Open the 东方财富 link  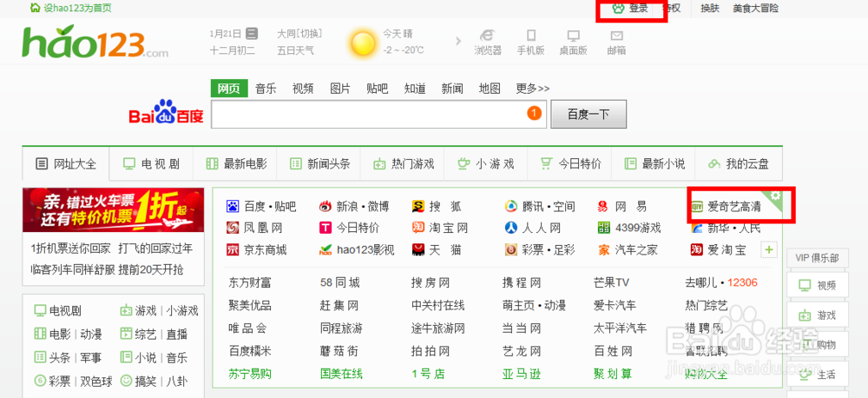pos(250,282)
